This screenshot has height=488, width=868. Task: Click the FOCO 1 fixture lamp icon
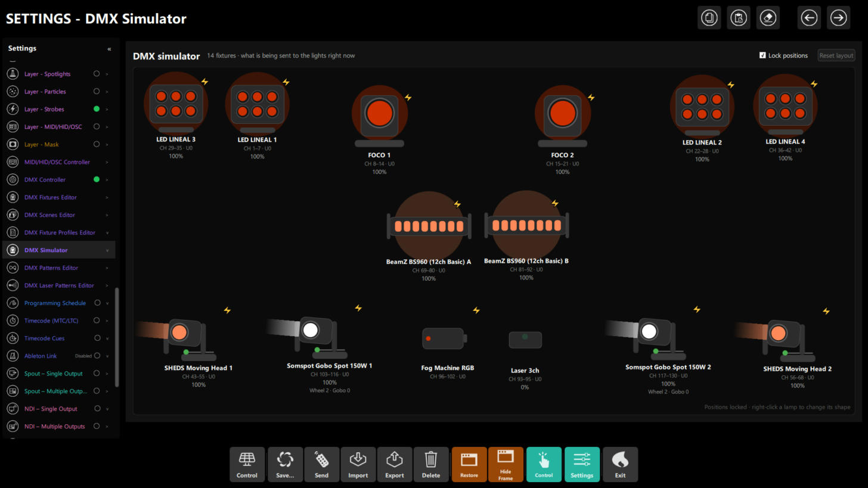coord(379,116)
